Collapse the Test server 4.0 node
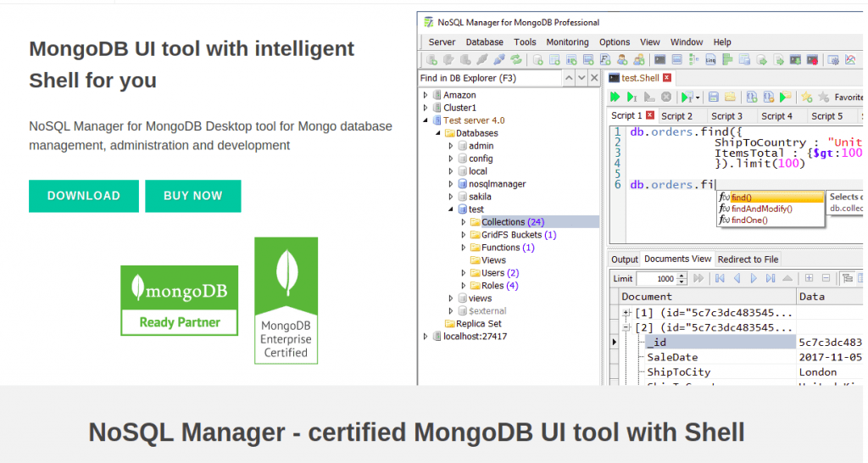868x463 pixels. point(426,120)
